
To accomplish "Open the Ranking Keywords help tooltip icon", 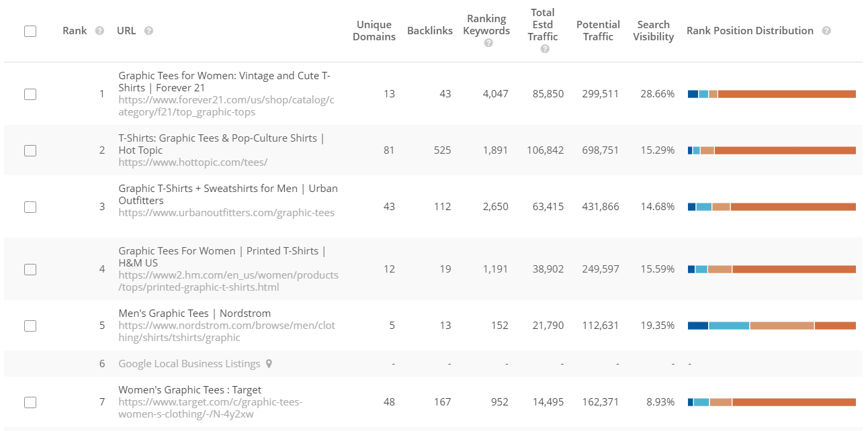I will 488,43.
